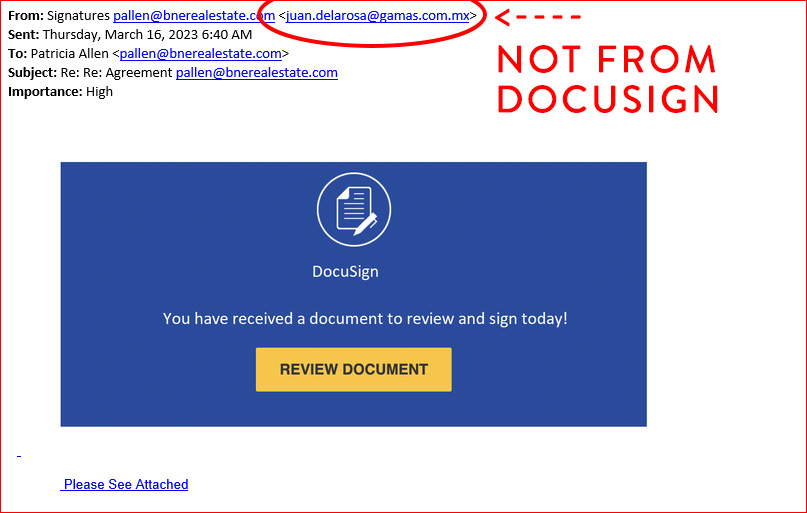Click the Importance: High field
The image size is (807, 513).
(60, 92)
